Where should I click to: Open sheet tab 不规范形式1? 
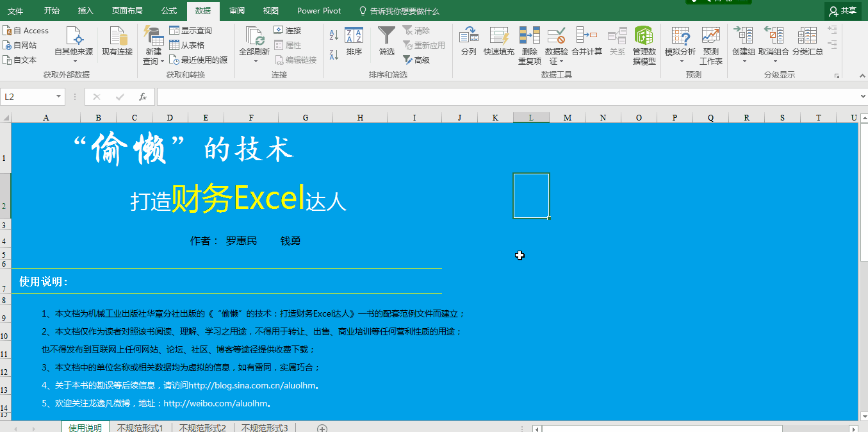[x=140, y=428]
